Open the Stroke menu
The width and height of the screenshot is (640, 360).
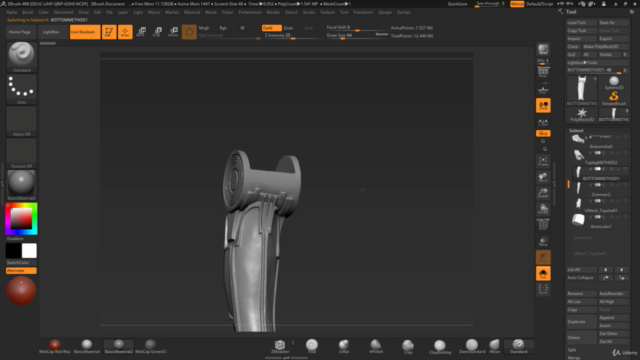coord(309,12)
